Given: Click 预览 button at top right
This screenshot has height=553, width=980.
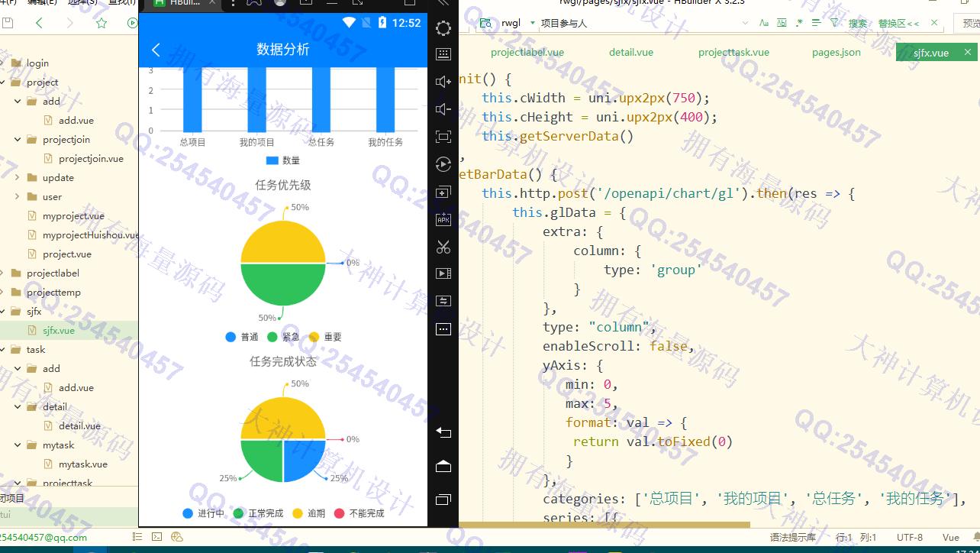Looking at the screenshot, I should [x=969, y=23].
